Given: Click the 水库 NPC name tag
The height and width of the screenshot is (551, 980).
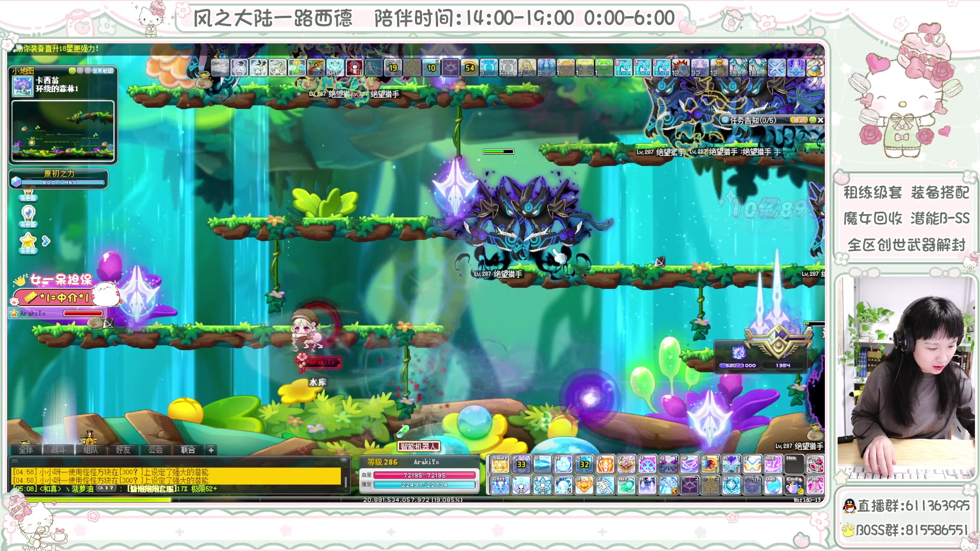Looking at the screenshot, I should pyautogui.click(x=317, y=382).
